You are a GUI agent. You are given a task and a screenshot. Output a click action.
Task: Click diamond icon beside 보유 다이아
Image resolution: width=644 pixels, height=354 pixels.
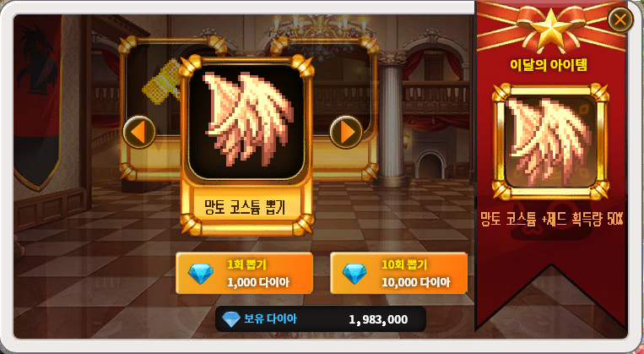(x=230, y=319)
